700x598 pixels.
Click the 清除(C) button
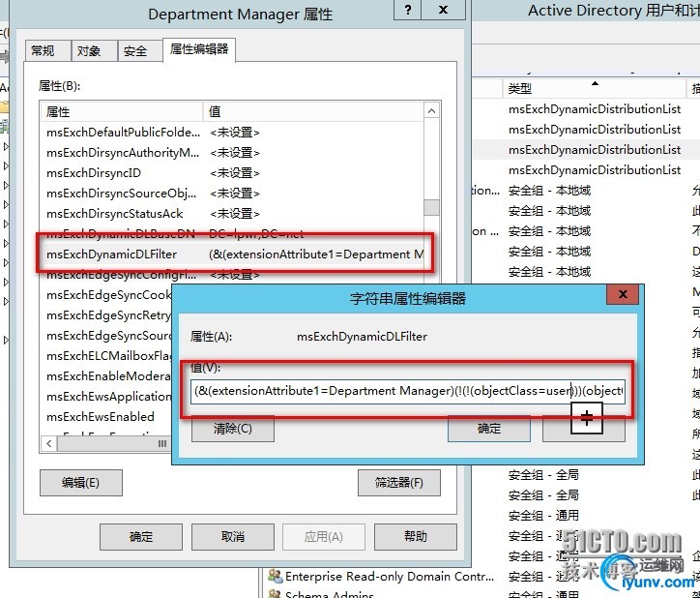[233, 429]
